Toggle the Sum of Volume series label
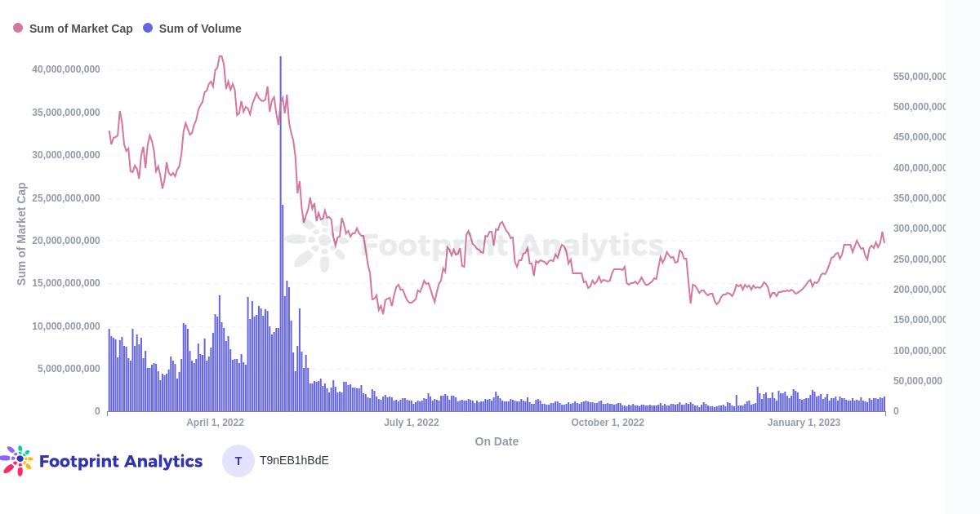 [x=200, y=29]
